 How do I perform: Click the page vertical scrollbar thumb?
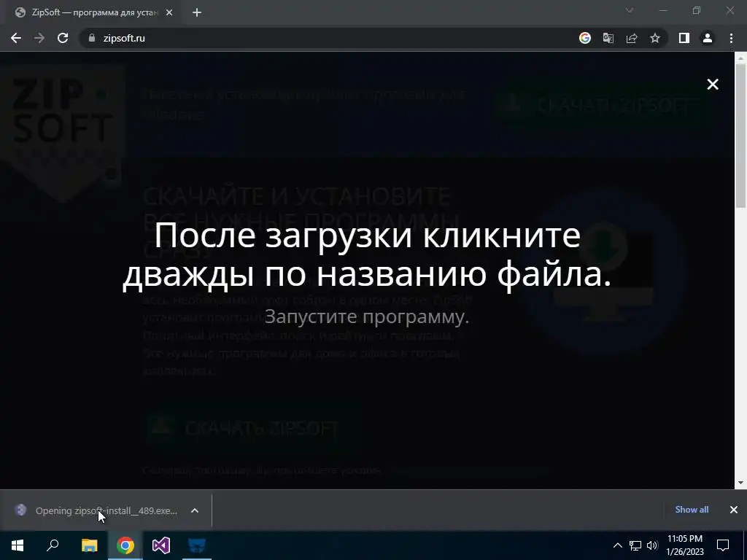tap(740, 136)
